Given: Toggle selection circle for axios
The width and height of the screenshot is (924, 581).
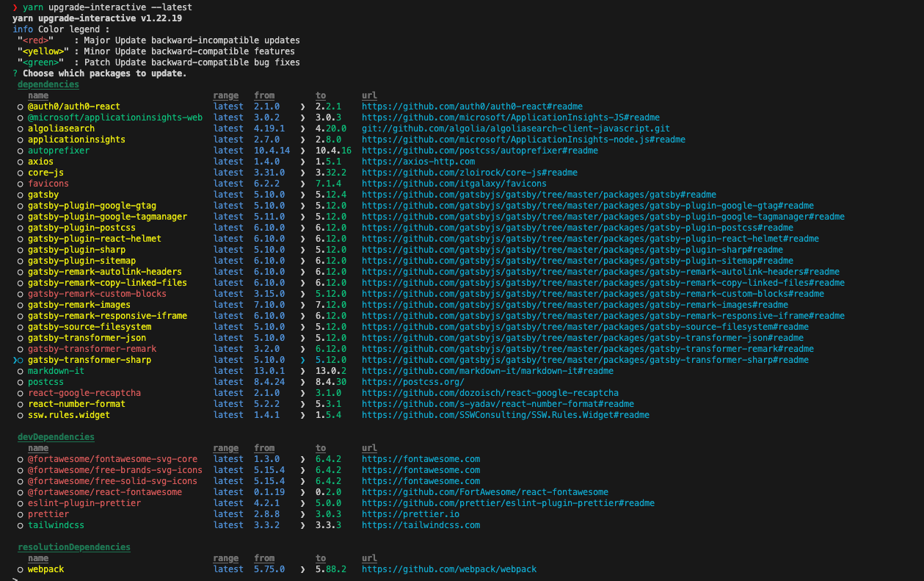Looking at the screenshot, I should coord(21,162).
